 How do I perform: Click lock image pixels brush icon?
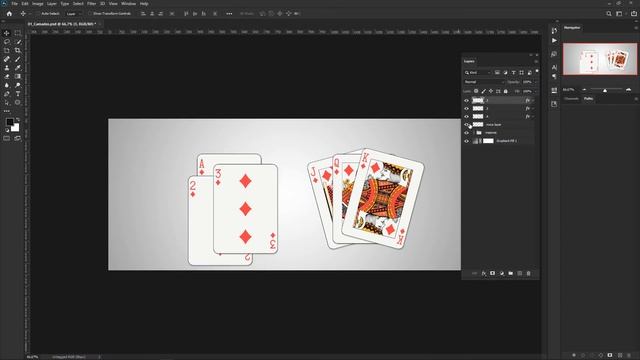click(x=483, y=91)
